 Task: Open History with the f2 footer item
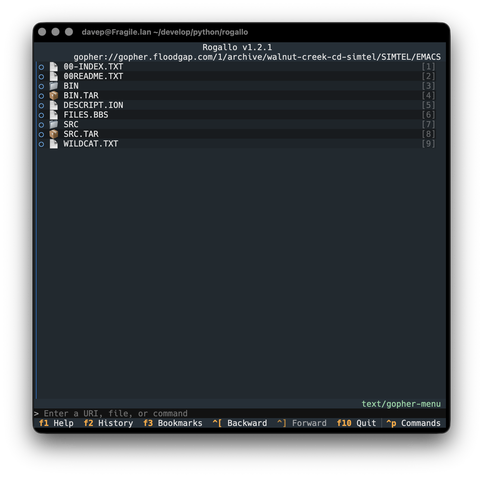(108, 423)
